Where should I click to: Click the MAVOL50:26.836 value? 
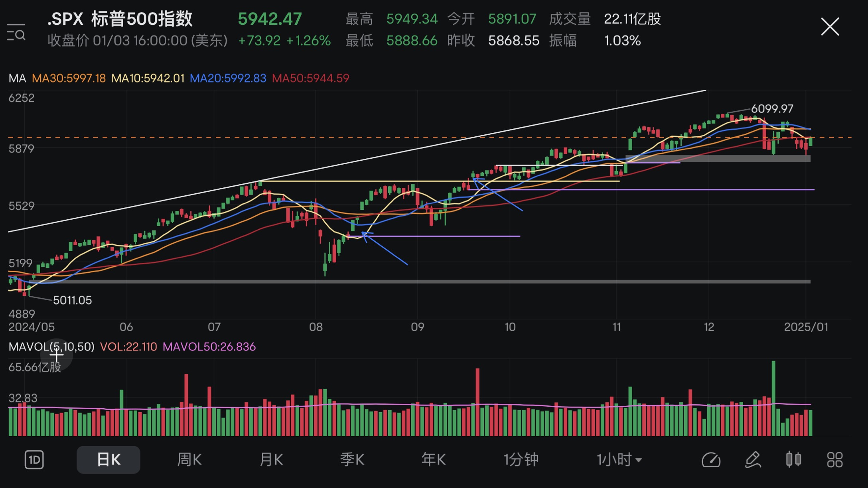[209, 346]
